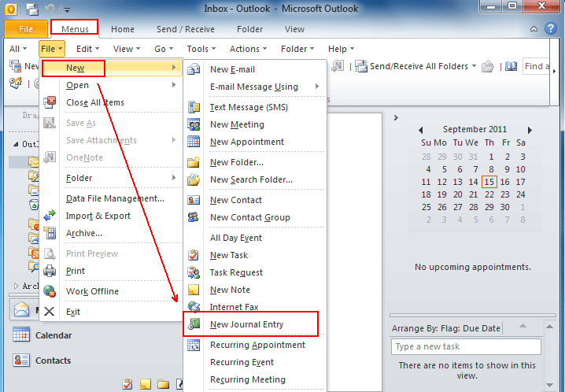Click the Archive icon

pos(50,233)
